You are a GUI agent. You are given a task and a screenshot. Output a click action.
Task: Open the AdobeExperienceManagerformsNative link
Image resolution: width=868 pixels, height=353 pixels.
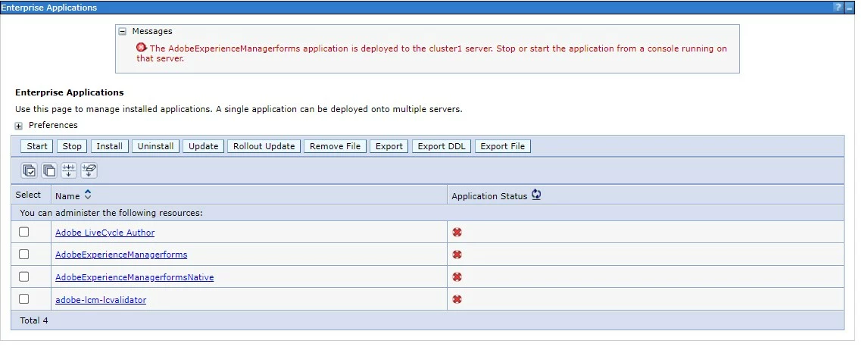tap(135, 277)
